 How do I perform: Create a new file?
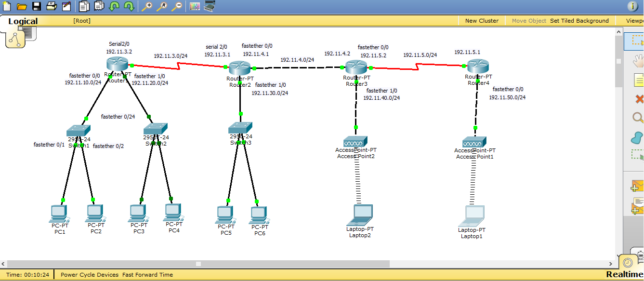(6, 6)
